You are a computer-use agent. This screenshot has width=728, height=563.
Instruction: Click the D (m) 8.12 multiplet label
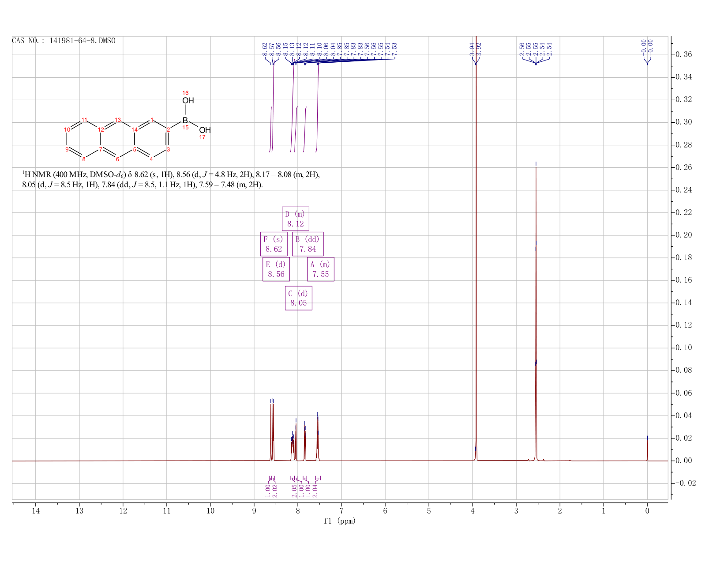tap(296, 219)
